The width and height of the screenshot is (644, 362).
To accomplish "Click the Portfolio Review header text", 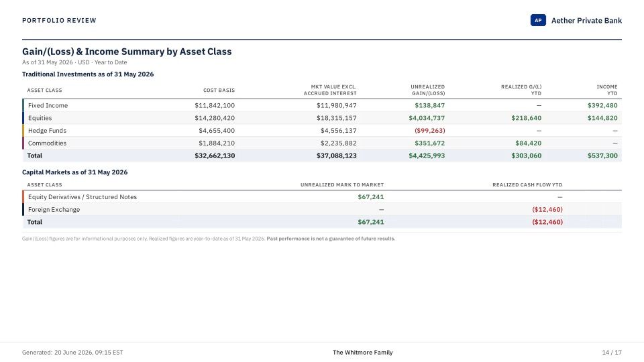I will point(59,21).
